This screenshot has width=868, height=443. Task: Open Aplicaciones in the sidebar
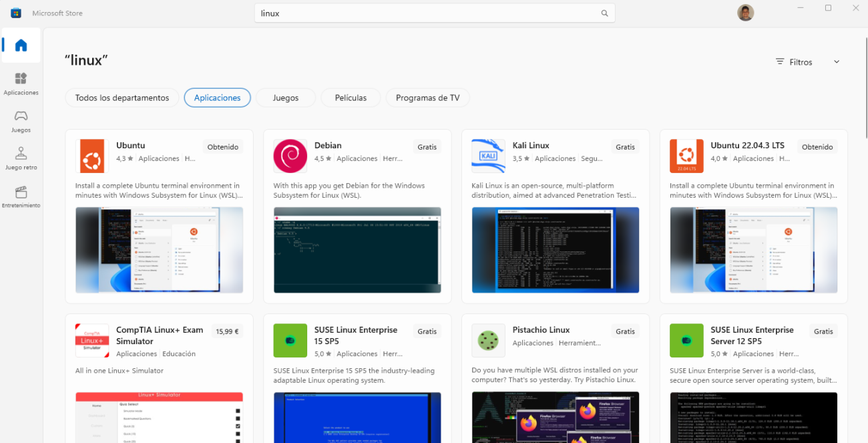(21, 84)
